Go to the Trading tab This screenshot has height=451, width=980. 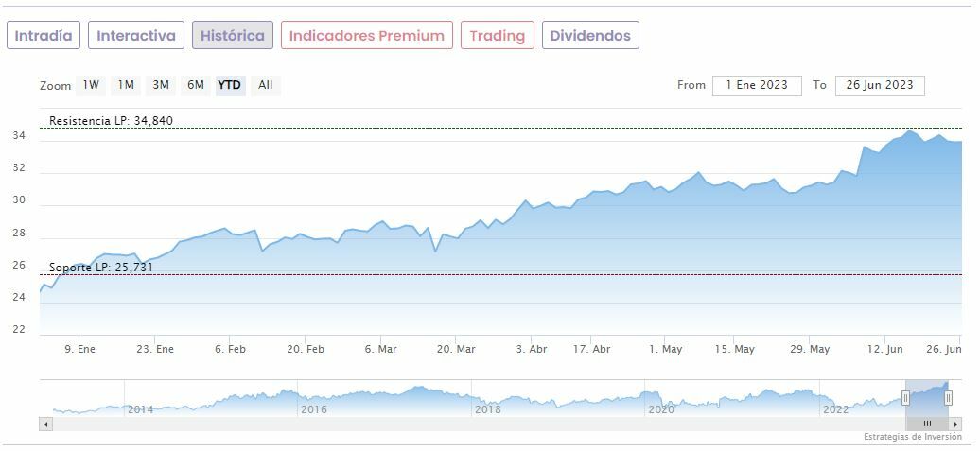[497, 36]
